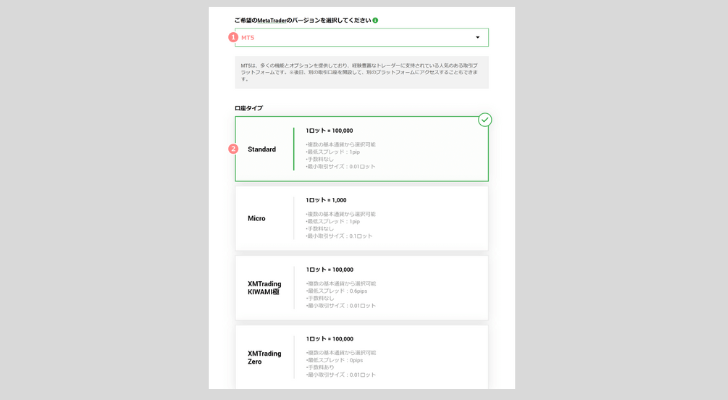Click the MetaTrader version selection heading
The image size is (728, 400).
point(302,20)
